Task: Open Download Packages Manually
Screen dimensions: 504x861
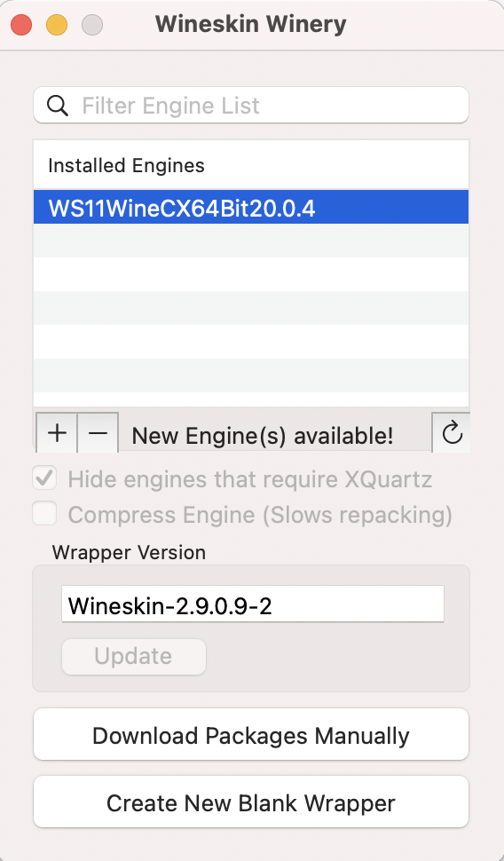Action: [251, 735]
